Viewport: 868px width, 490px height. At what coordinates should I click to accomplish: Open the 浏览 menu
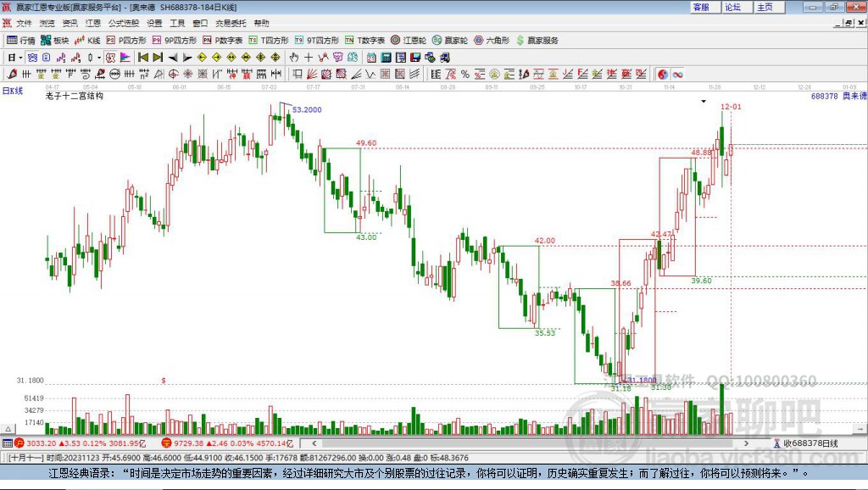(47, 23)
